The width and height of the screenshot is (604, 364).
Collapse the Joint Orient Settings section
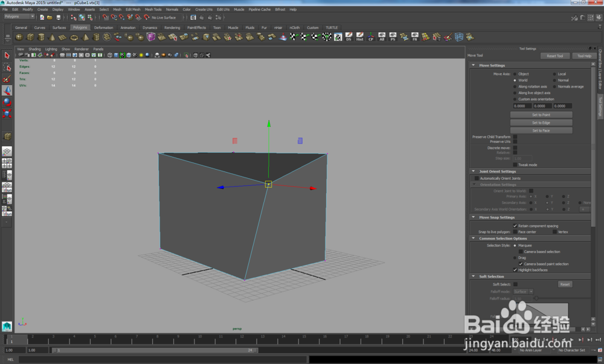click(x=473, y=171)
